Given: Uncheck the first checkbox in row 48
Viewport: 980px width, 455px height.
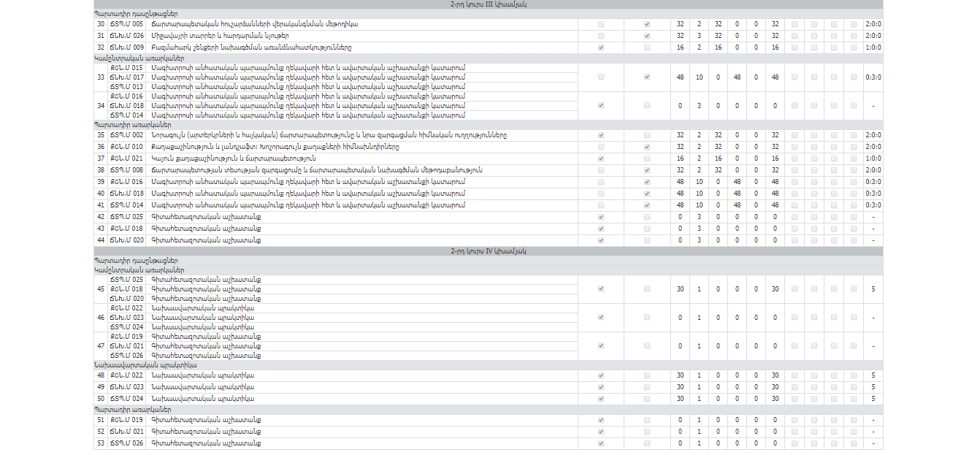Looking at the screenshot, I should point(601,375).
